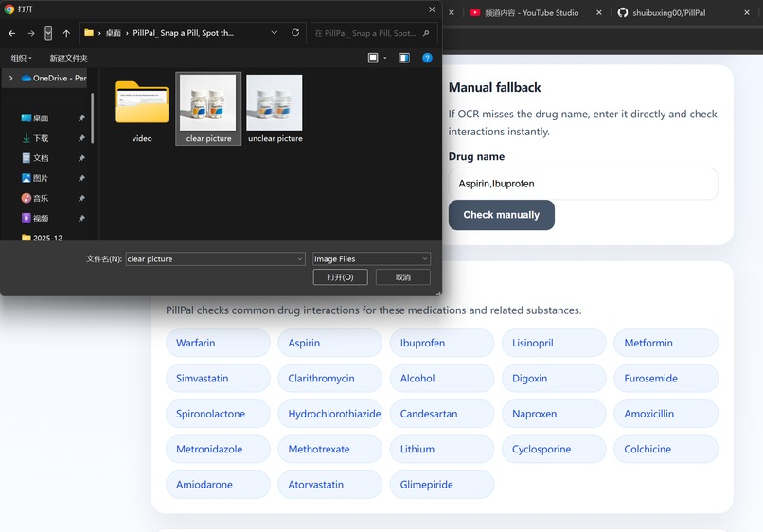Close the GitHub PillPal tab
The height and width of the screenshot is (532, 763).
[x=747, y=13]
